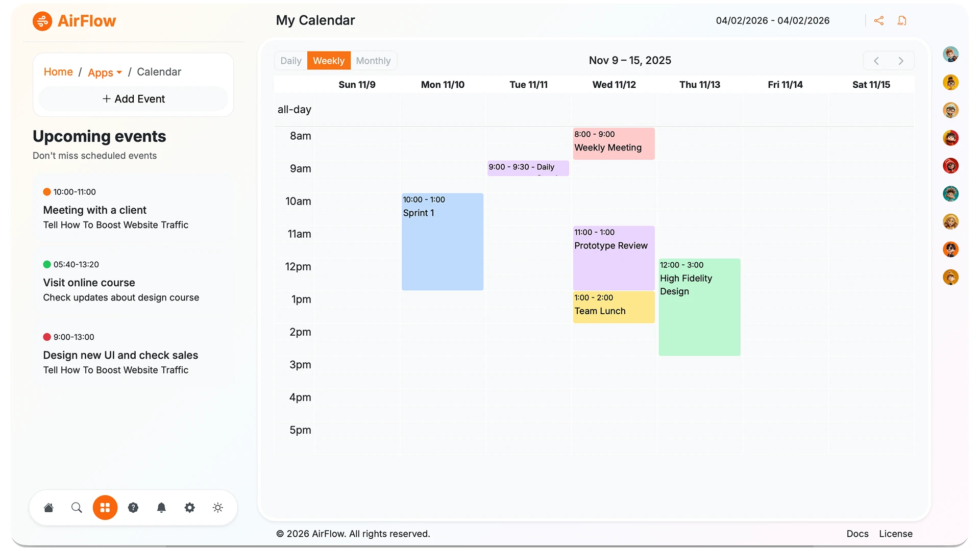Toggle light/dark theme sun icon

coord(218,508)
